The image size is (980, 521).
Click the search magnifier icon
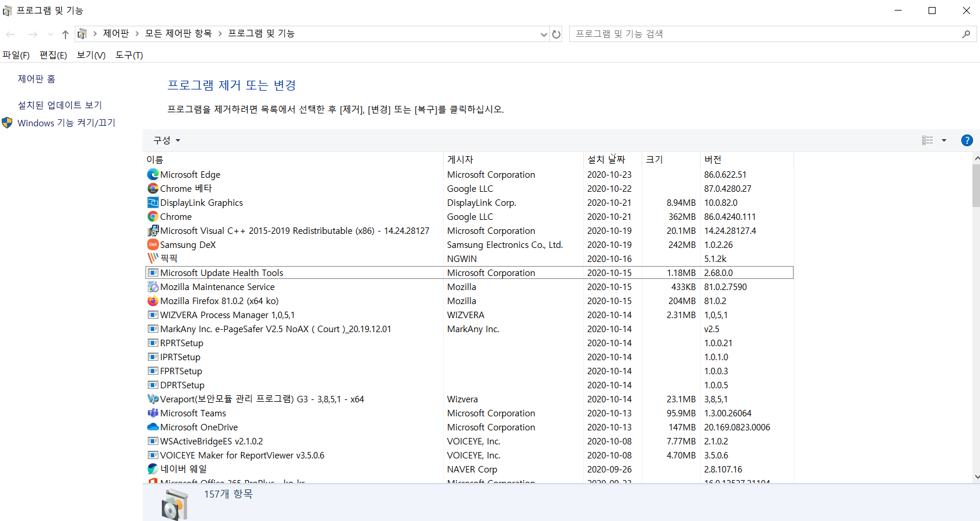966,34
